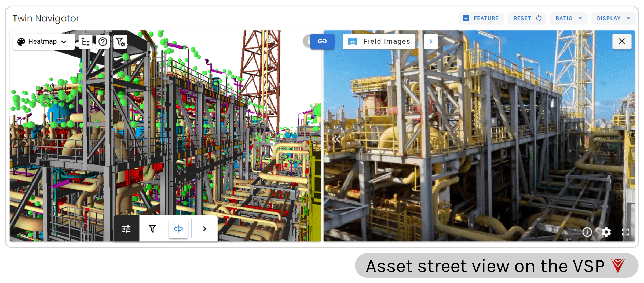Open street view settings gear
Screen dimensions: 644x283
tap(606, 232)
